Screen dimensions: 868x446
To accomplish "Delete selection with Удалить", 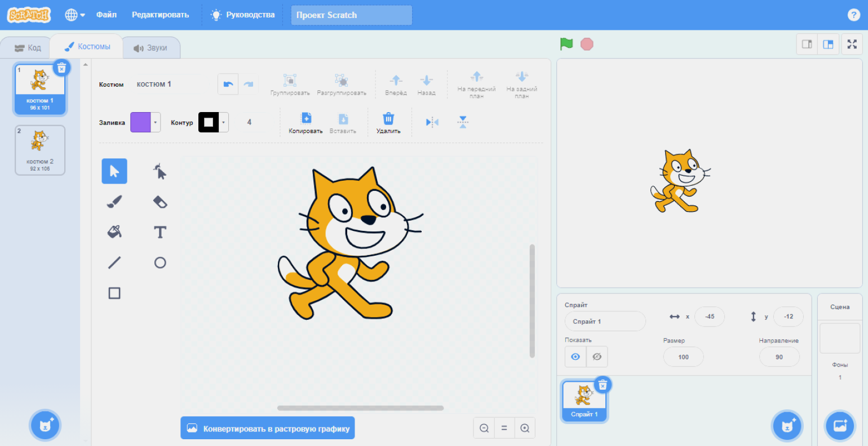I will (388, 123).
